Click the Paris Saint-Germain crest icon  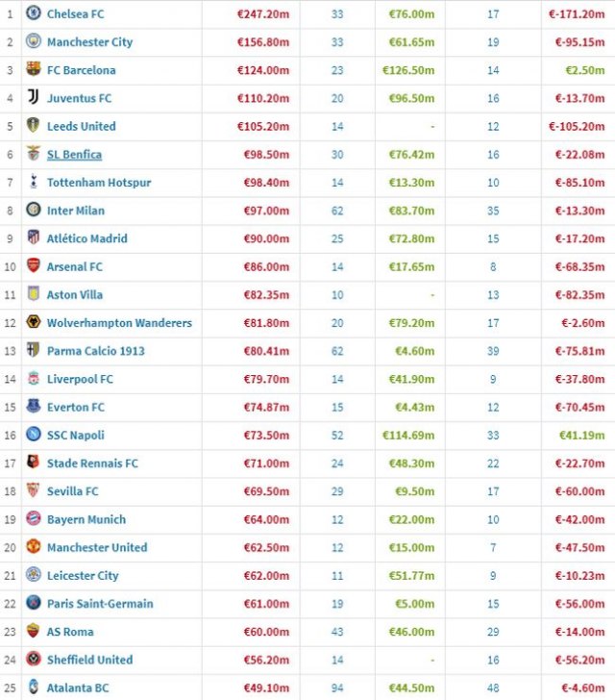tap(34, 604)
